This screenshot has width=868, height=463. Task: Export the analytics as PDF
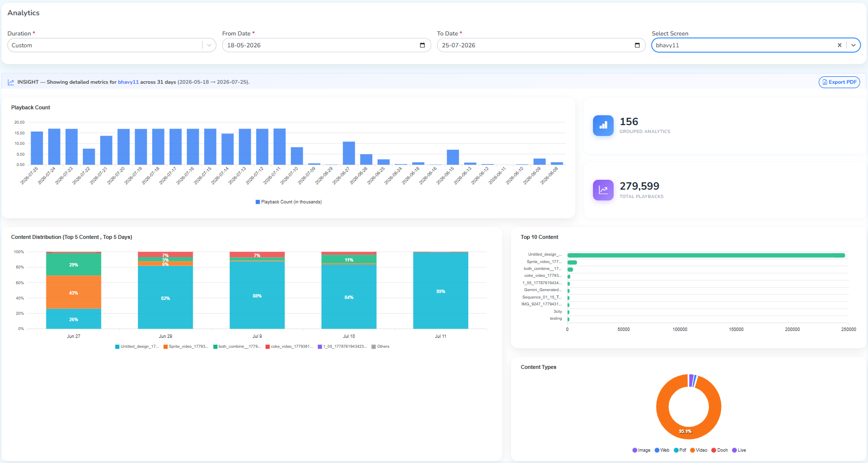pyautogui.click(x=839, y=82)
